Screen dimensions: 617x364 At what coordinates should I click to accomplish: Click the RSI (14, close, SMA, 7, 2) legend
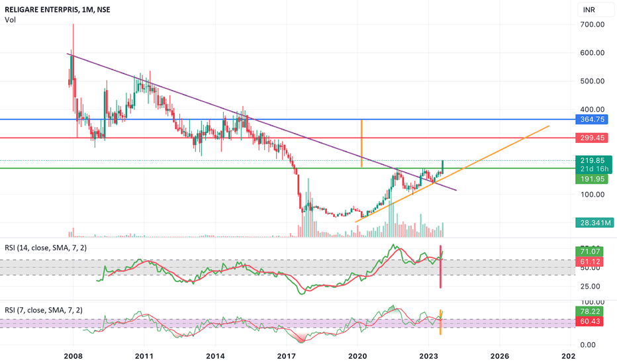click(x=46, y=248)
